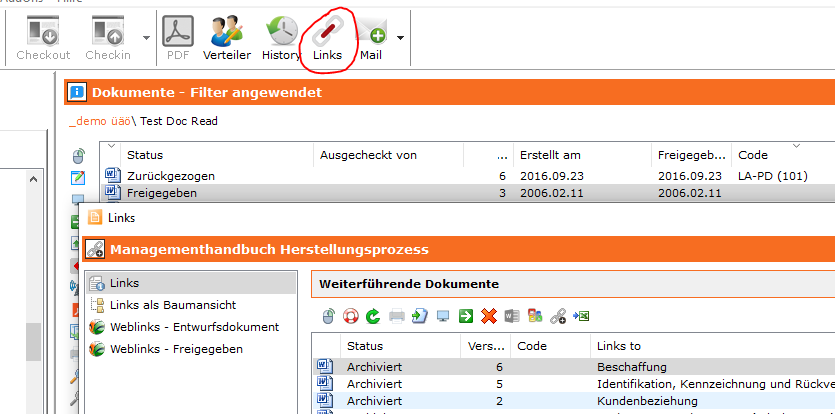
Task: Click the monitor icon in the Links window's toolbar
Action: [x=443, y=316]
